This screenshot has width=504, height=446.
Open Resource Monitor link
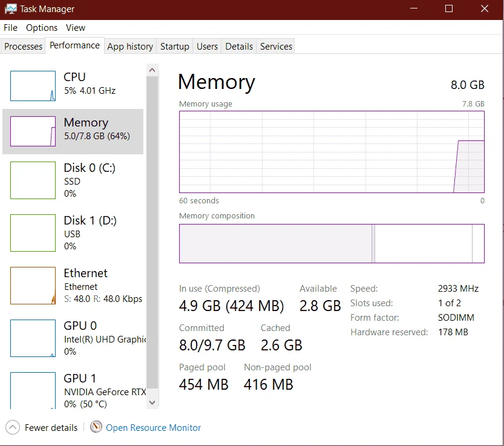click(153, 428)
